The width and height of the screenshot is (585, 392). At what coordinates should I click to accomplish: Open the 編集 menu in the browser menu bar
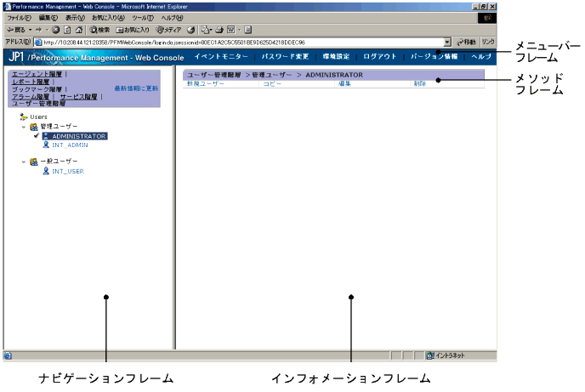(x=48, y=18)
